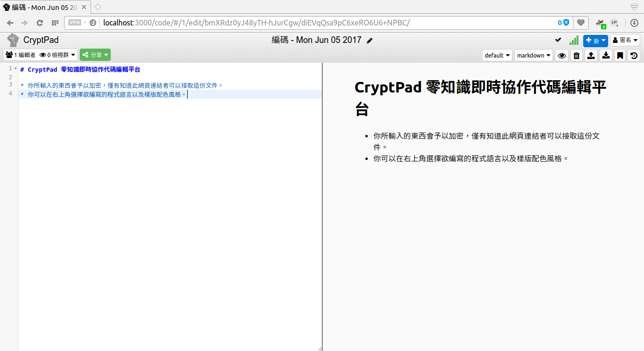Image resolution: width=644 pixels, height=351 pixels.
Task: Open the default theme dropdown
Action: [496, 55]
